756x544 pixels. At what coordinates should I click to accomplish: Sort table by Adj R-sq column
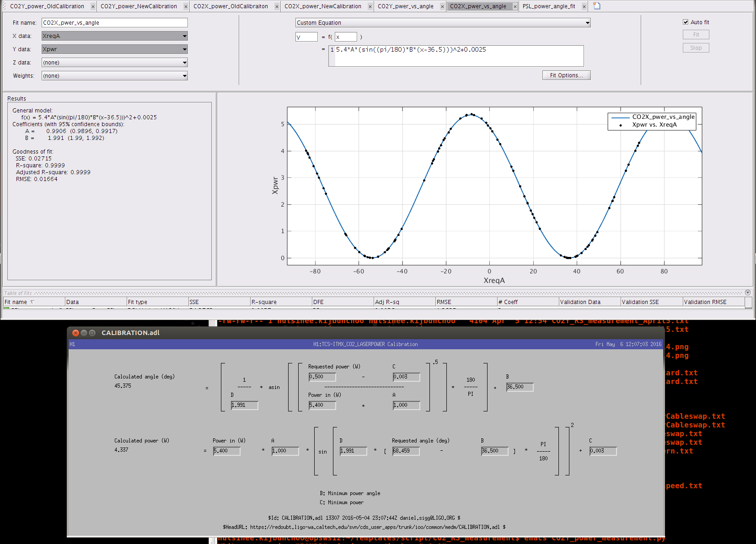(x=404, y=302)
